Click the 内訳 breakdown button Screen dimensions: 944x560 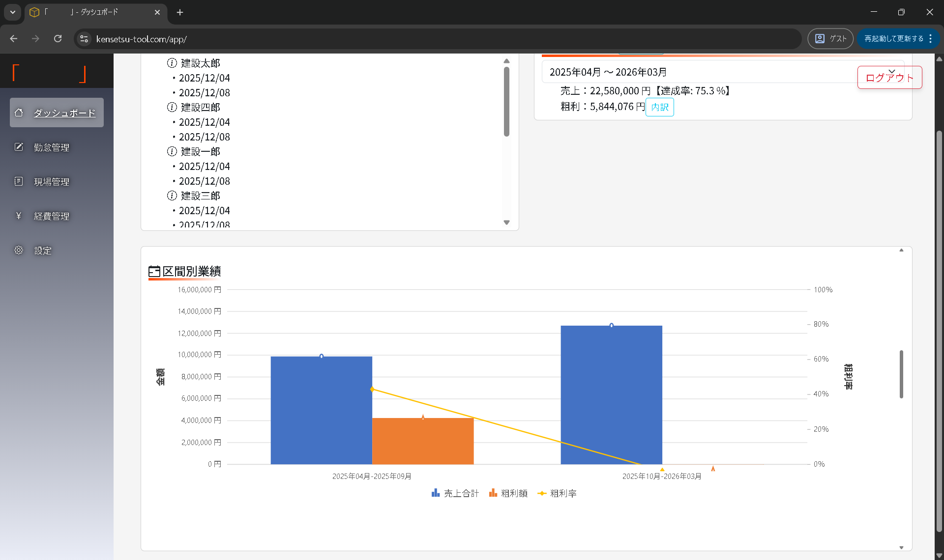[659, 107]
